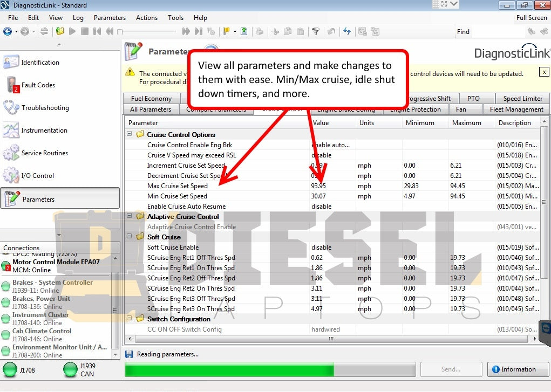The width and height of the screenshot is (551, 392).
Task: Select the Parameters sidebar item
Action: point(60,199)
